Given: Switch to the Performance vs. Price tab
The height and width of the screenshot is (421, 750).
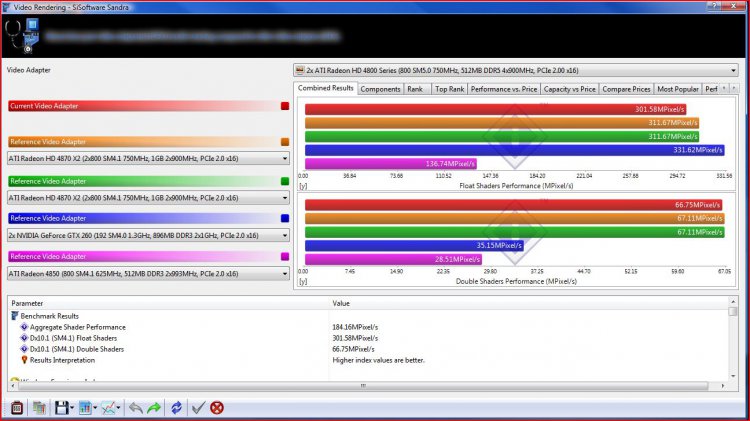Looking at the screenshot, I should (x=504, y=89).
